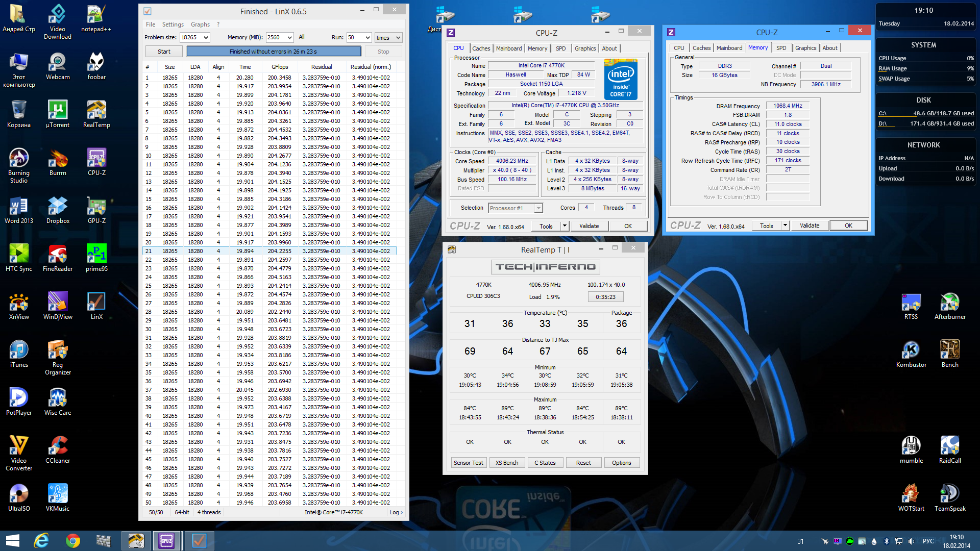Image resolution: width=980 pixels, height=551 pixels.
Task: Click the Chrome icon in the taskbar
Action: tap(73, 540)
